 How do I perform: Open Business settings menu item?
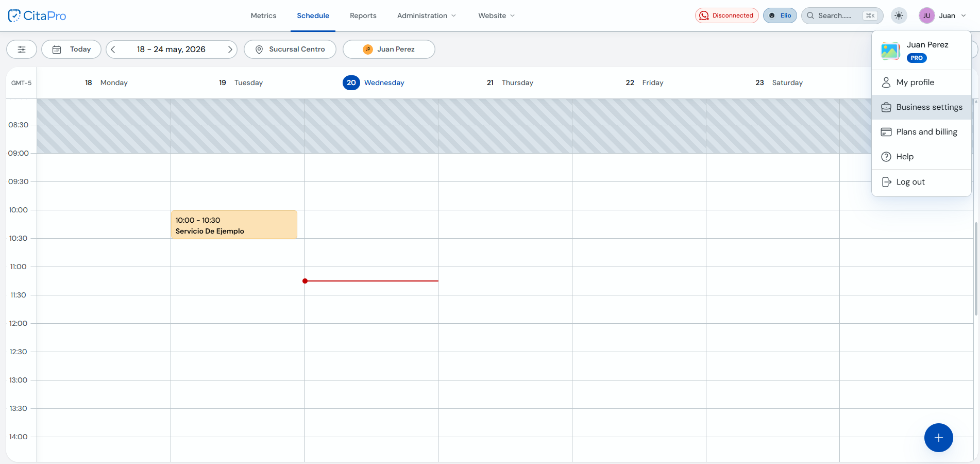tap(921, 107)
